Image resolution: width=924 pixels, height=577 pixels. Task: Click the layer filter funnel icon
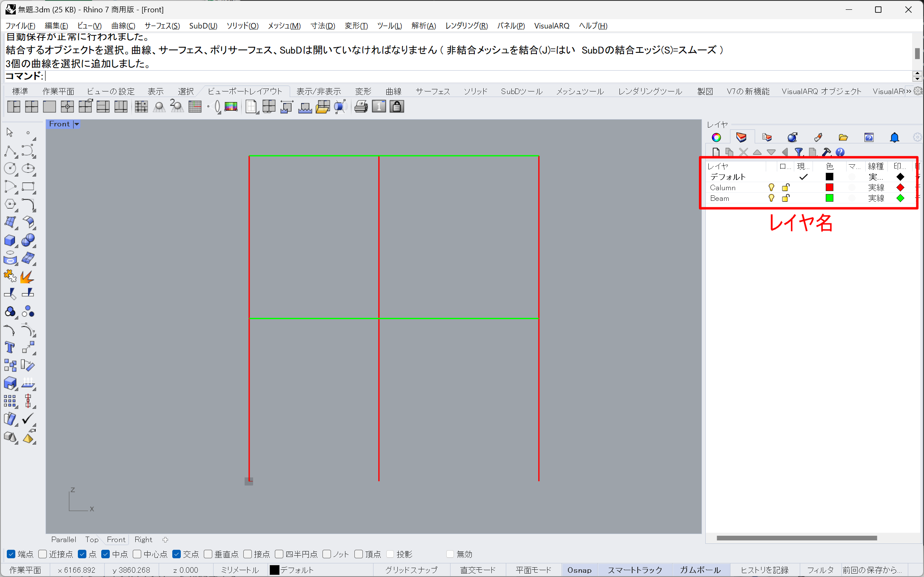pyautogui.click(x=799, y=152)
